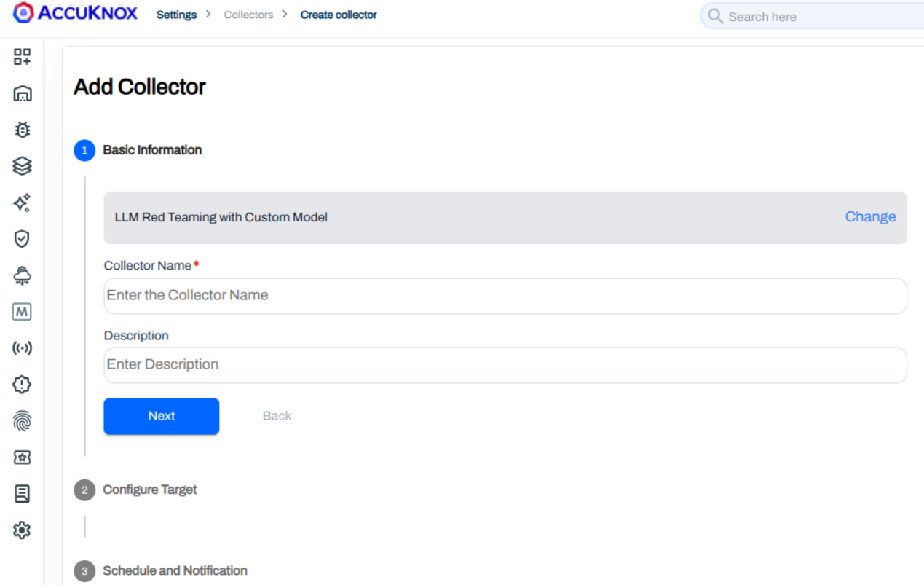The width and height of the screenshot is (924, 585).
Task: Open the ticket star icon in sidebar
Action: coord(23,457)
